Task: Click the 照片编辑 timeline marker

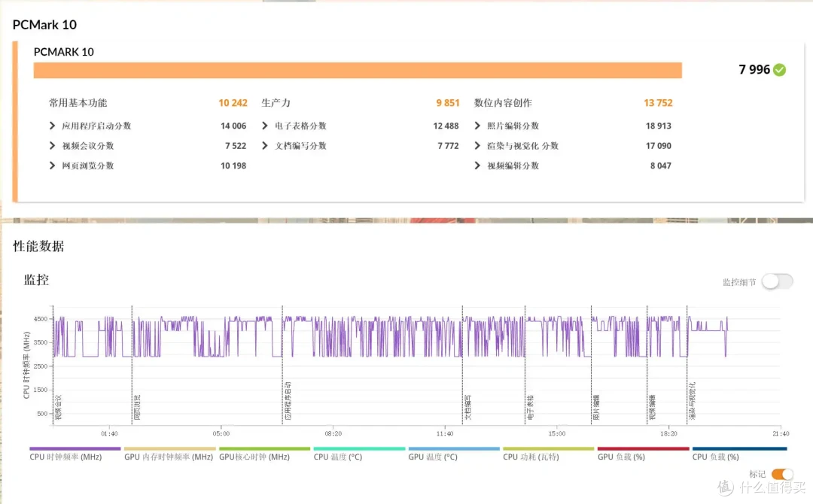Action: tap(596, 407)
